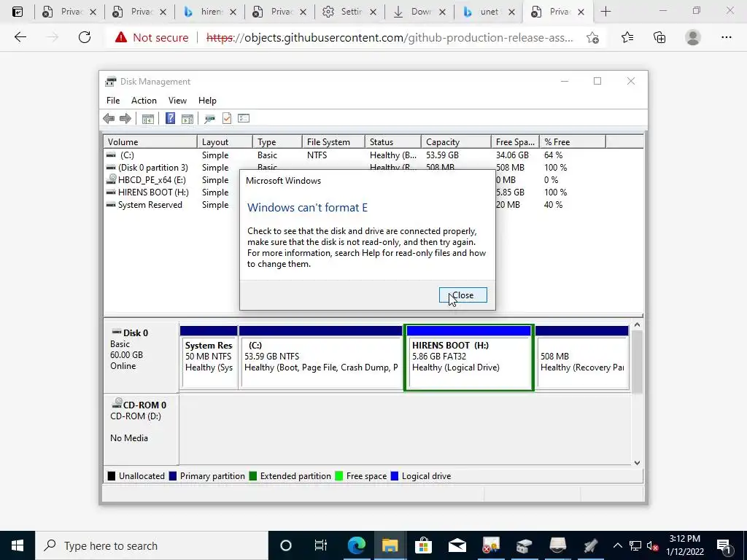747x560 pixels.
Task: Click the checkmark-document Properties toolbar icon
Action: [227, 118]
